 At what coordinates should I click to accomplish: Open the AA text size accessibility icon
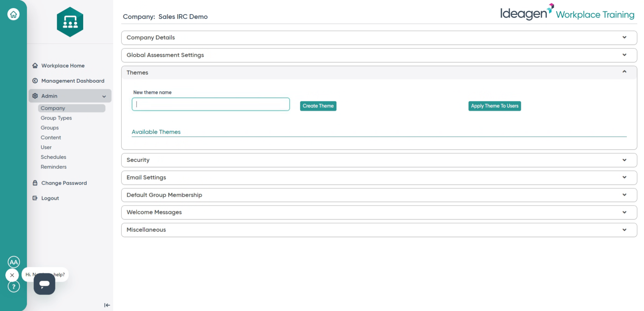pyautogui.click(x=14, y=262)
